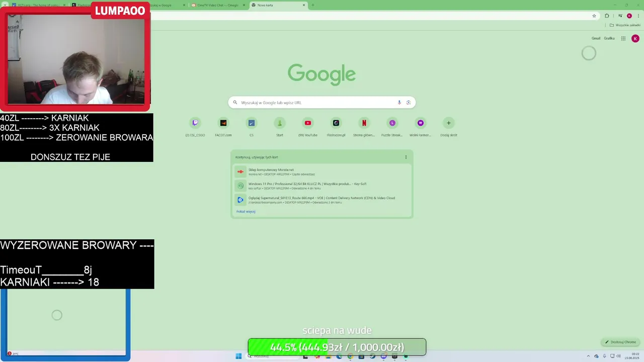This screenshot has width=644, height=362.
Task: Open the FACEIT.com shortcut
Action: (223, 127)
